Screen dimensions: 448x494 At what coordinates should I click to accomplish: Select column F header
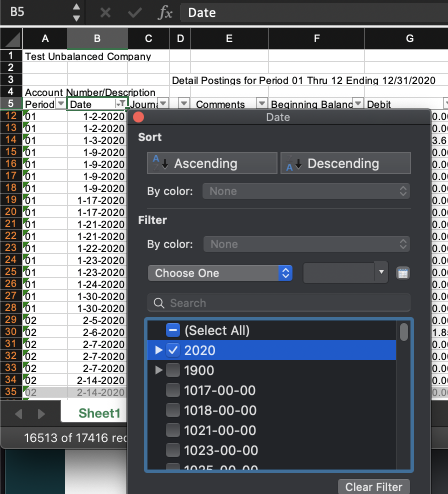tap(316, 39)
